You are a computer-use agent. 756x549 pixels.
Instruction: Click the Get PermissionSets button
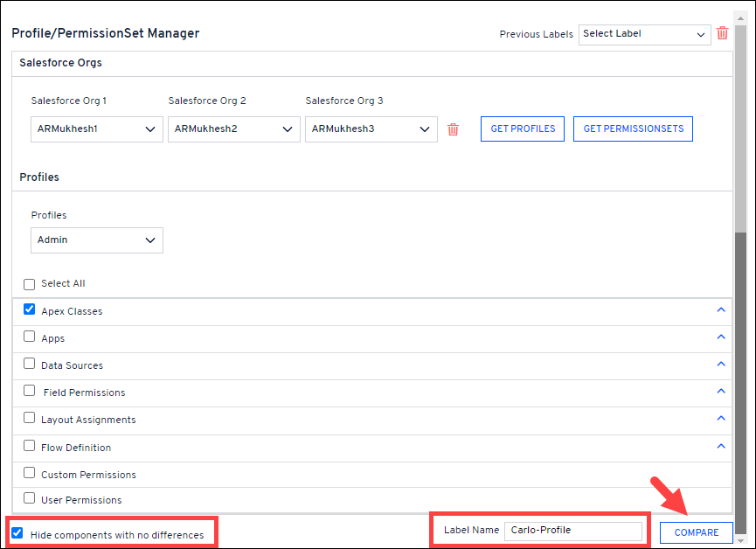(x=633, y=129)
